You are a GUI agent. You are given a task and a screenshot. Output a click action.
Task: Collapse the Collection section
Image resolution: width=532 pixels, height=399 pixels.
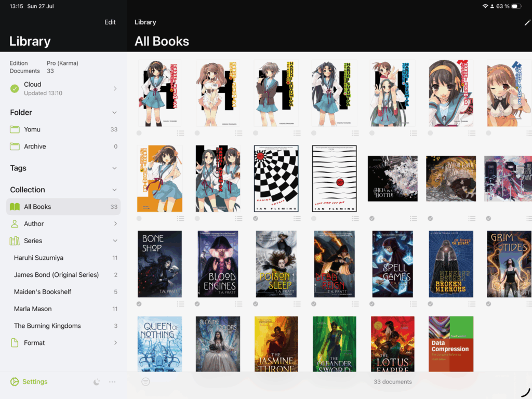(x=114, y=190)
